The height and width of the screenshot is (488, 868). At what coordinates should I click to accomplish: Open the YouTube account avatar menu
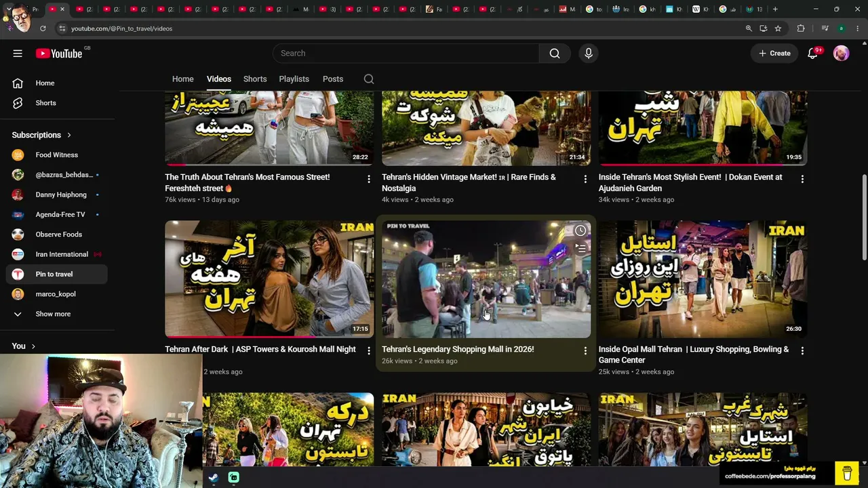(x=841, y=54)
